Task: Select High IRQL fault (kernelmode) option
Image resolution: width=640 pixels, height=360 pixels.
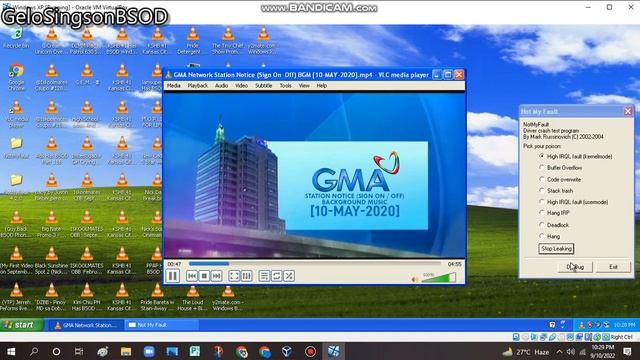Action: pos(576,156)
